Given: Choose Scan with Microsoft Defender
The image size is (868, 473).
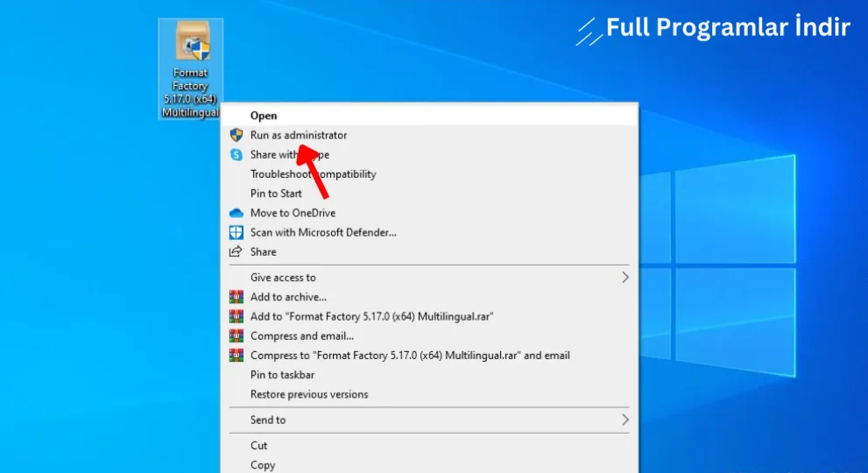Looking at the screenshot, I should click(429, 232).
